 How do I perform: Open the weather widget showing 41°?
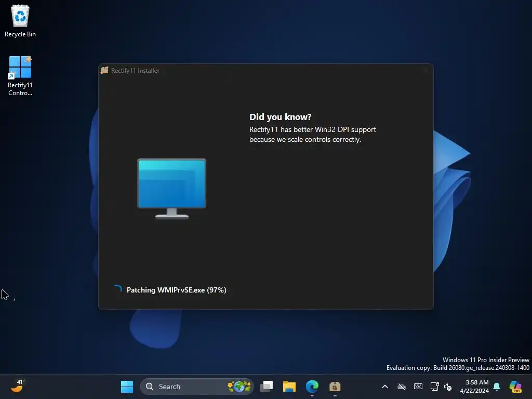click(18, 386)
